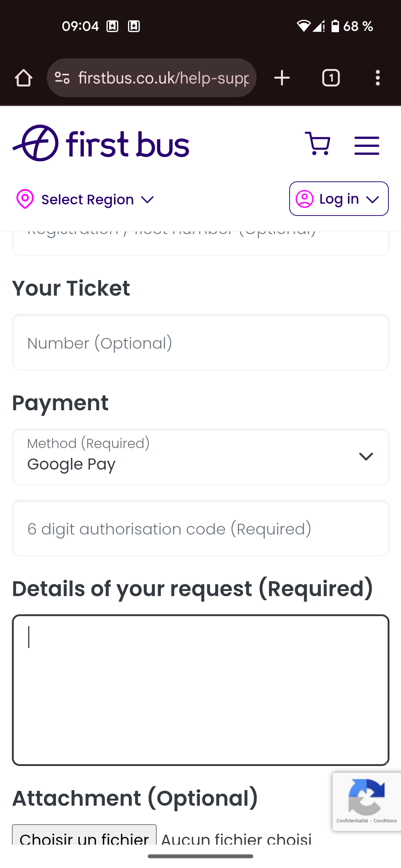Open the shopping cart

click(x=317, y=144)
